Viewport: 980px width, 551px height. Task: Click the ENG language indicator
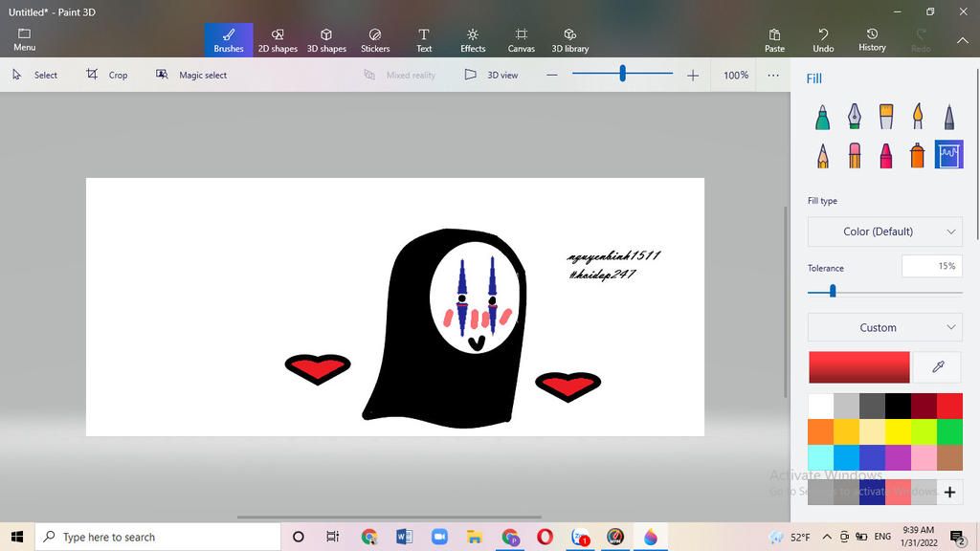pos(882,537)
